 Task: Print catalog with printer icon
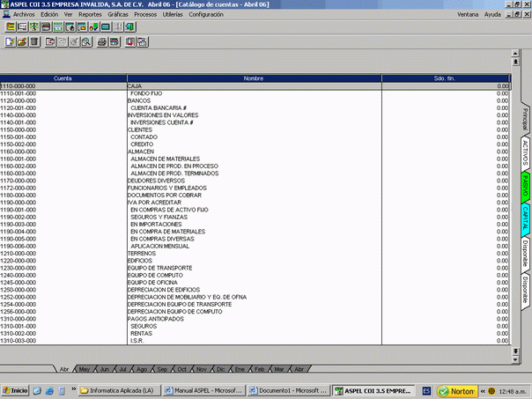[x=102, y=41]
